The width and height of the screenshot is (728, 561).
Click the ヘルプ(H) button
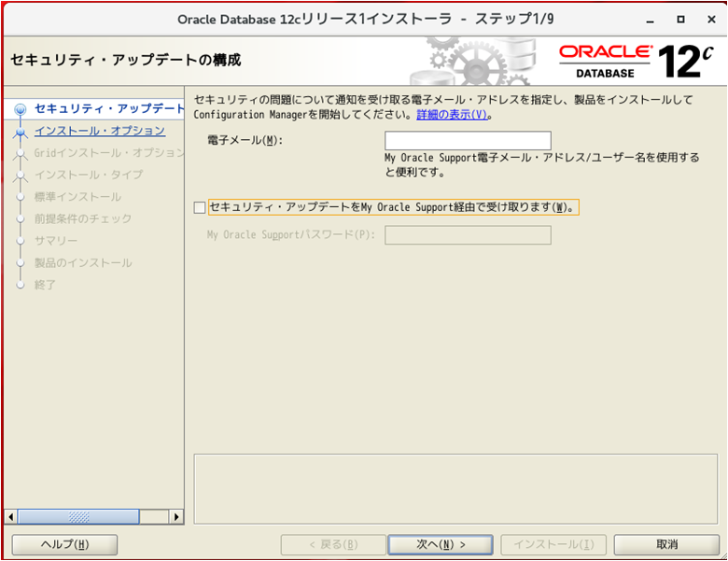coord(64,544)
